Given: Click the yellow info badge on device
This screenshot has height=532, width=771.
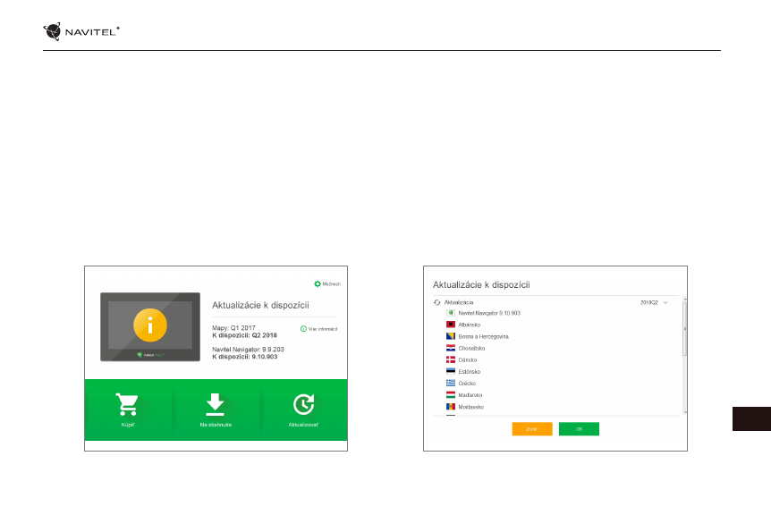Looking at the screenshot, I should [149, 325].
